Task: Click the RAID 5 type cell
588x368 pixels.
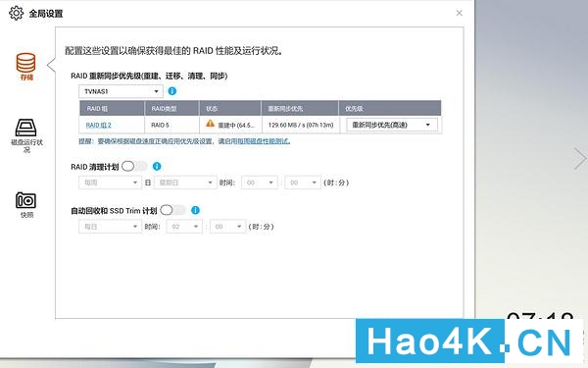Action: point(171,125)
